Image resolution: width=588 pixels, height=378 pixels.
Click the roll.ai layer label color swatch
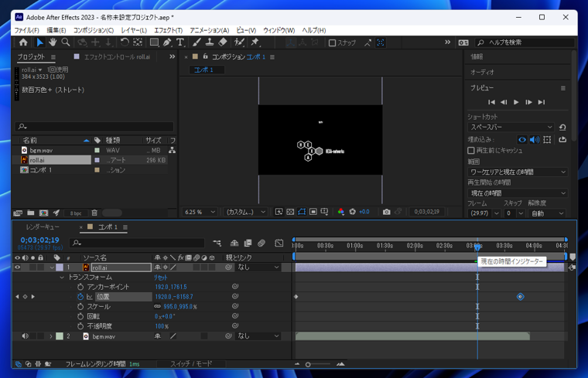click(x=60, y=267)
